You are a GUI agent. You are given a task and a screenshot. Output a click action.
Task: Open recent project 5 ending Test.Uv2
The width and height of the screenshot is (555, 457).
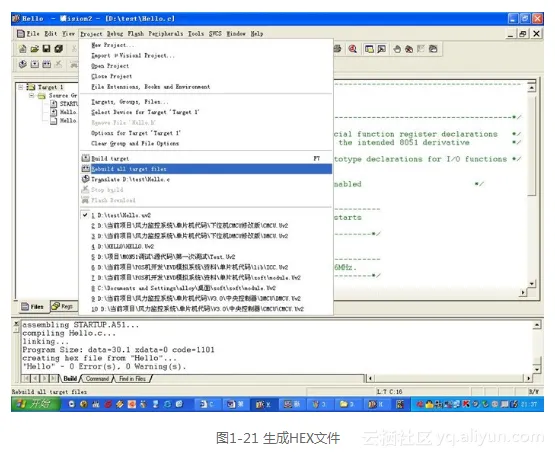tap(206, 257)
